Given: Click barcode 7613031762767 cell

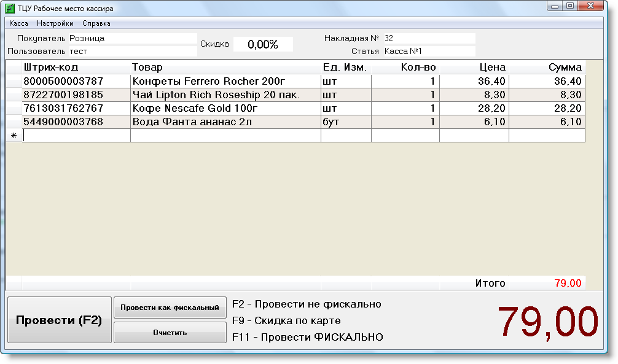Looking at the screenshot, I should click(76, 108).
